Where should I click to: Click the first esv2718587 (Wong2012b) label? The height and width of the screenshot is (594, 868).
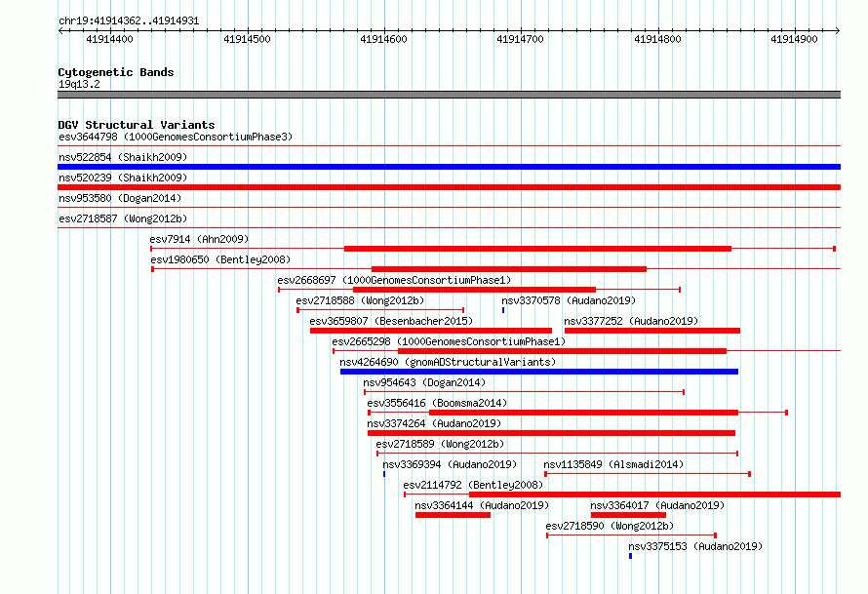click(123, 218)
